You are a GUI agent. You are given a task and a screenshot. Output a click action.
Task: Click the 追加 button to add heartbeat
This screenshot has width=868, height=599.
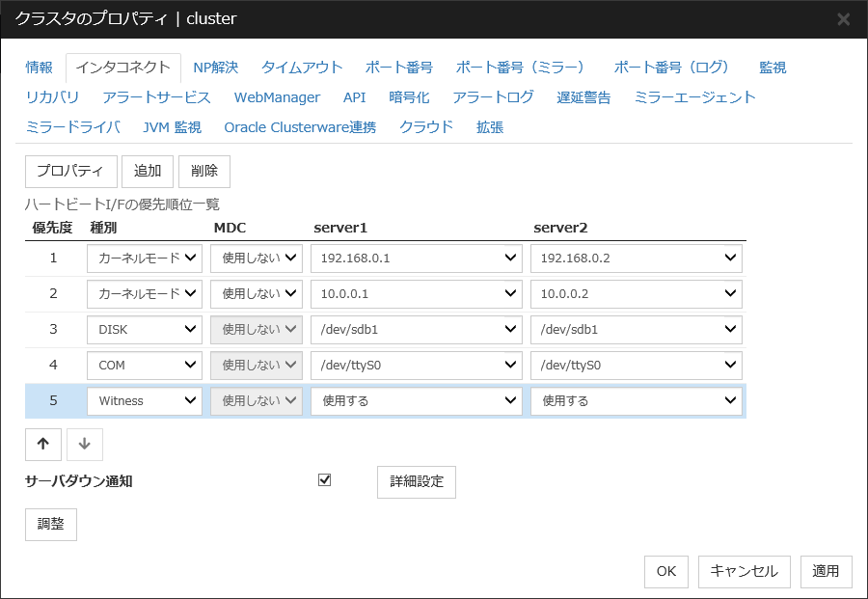pos(147,171)
